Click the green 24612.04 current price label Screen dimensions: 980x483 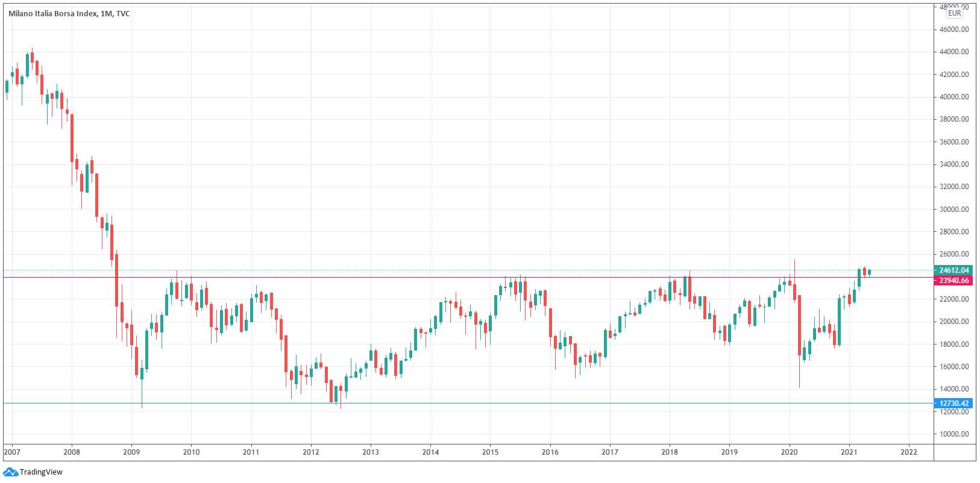[954, 270]
